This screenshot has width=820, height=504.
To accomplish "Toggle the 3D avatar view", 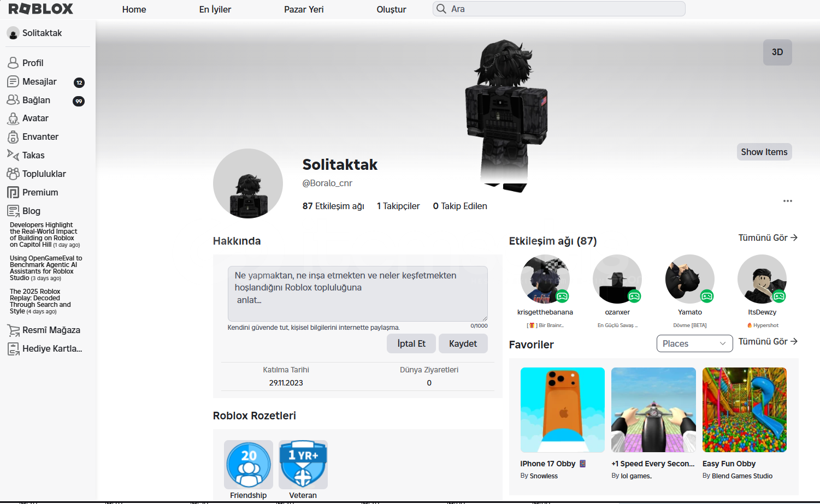I will point(777,52).
